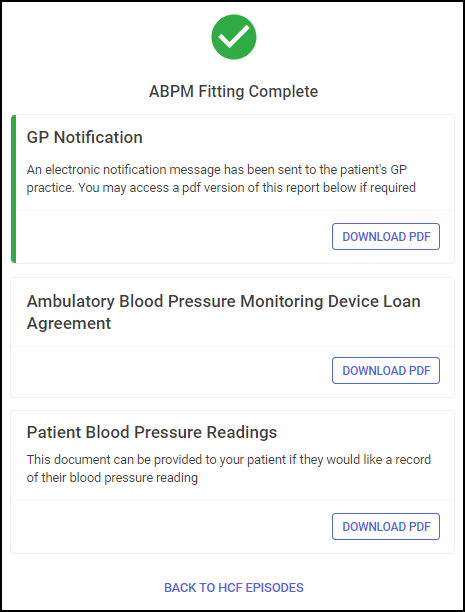Click the word Agreement in loan heading
Viewport: 465px width, 612px height.
pos(69,324)
